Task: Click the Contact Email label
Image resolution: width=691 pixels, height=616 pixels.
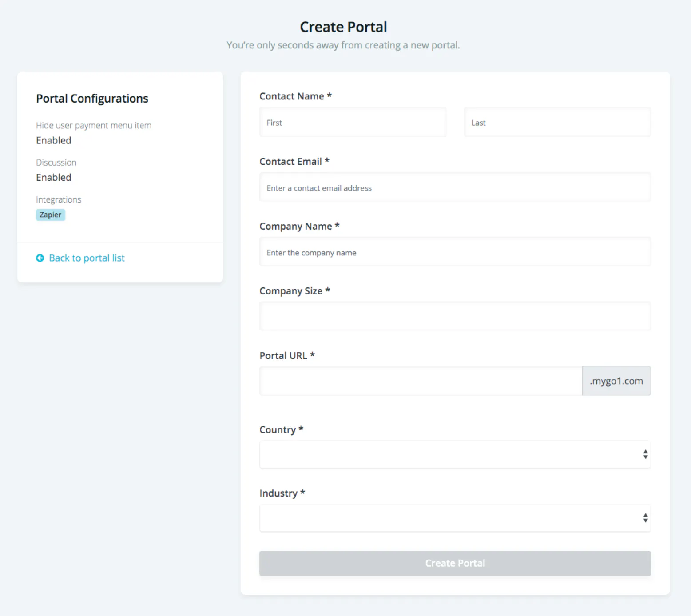Action: click(294, 162)
